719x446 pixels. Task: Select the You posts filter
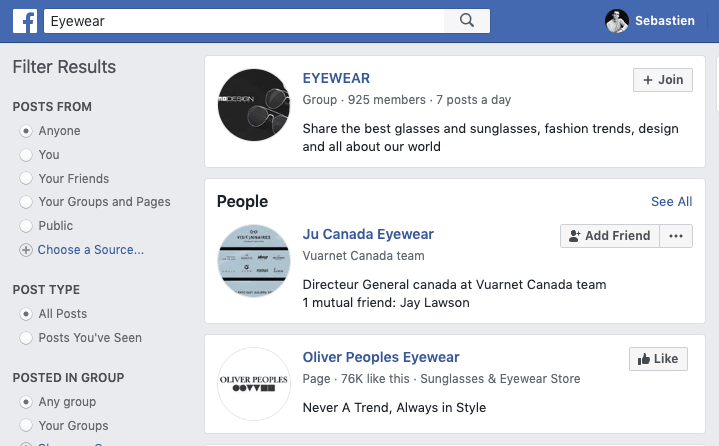[x=26, y=155]
